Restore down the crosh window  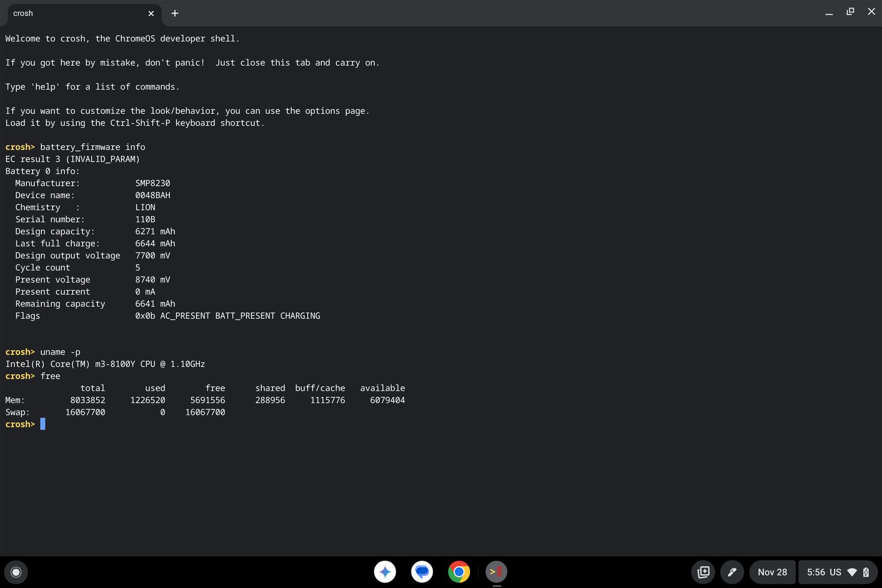(x=850, y=11)
